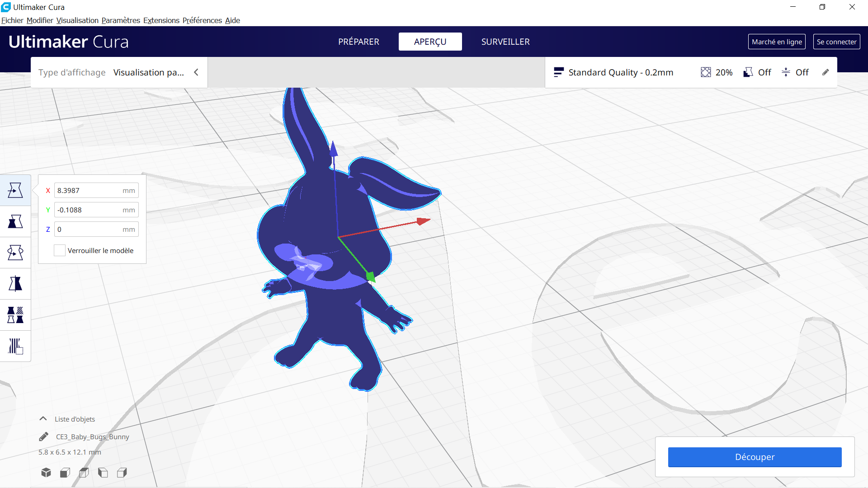Click the X position input field
The height and width of the screenshot is (488, 868).
96,190
